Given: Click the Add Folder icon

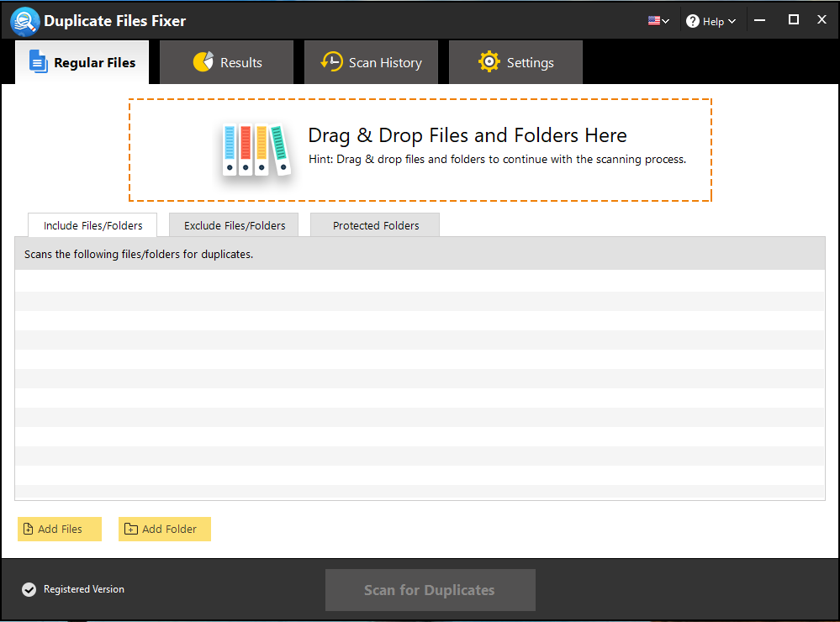Looking at the screenshot, I should click(x=130, y=529).
